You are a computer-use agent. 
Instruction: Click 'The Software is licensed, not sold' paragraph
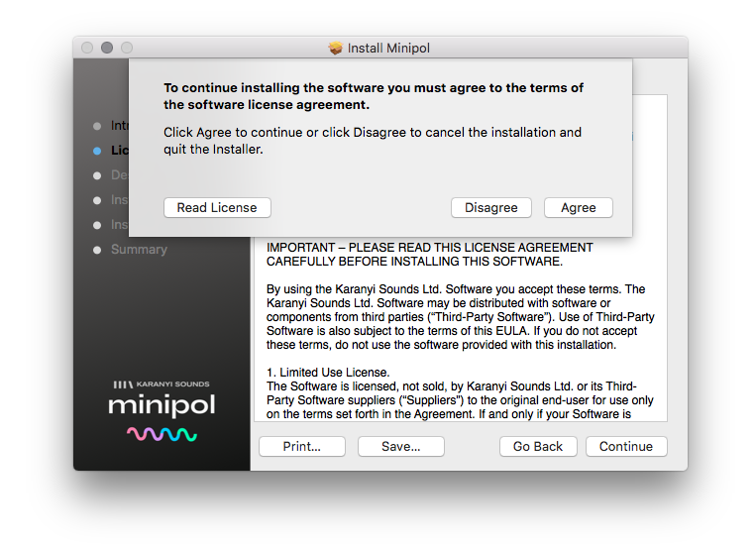460,400
